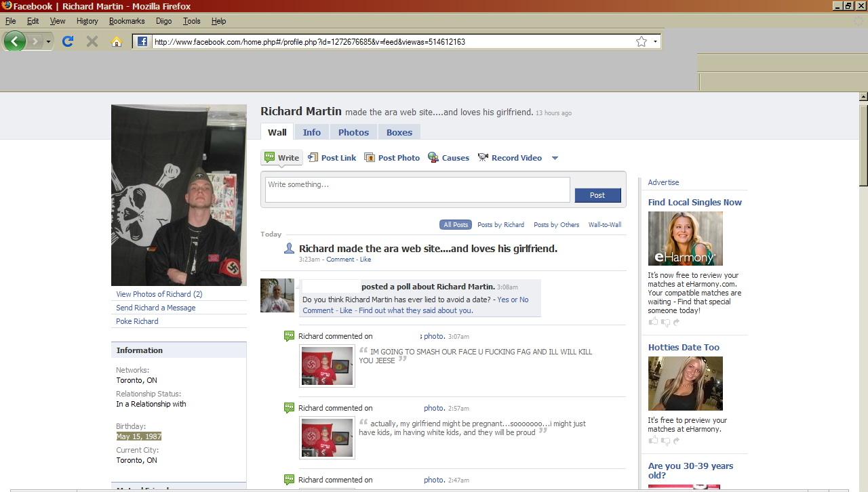Click the status update icon beside Richard's post

click(289, 249)
